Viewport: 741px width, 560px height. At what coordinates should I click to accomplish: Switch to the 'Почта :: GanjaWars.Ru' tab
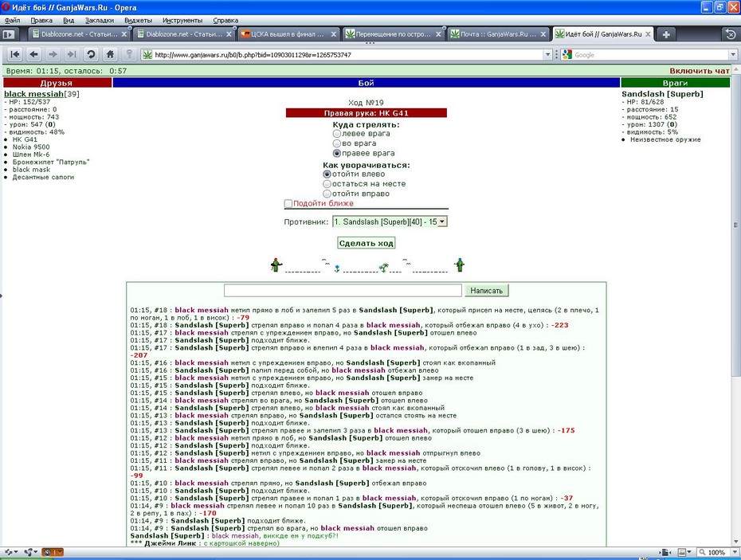pos(498,34)
